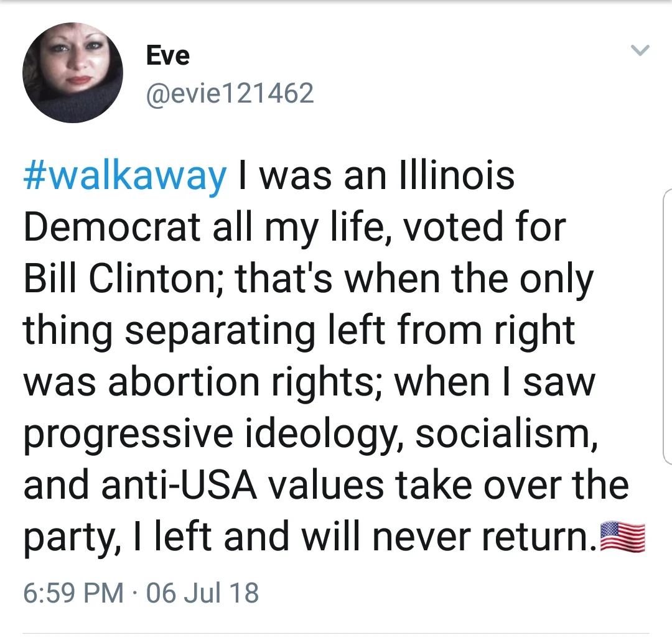Open the @evie121462 handle link
The width and height of the screenshot is (672, 638).
[x=230, y=93]
